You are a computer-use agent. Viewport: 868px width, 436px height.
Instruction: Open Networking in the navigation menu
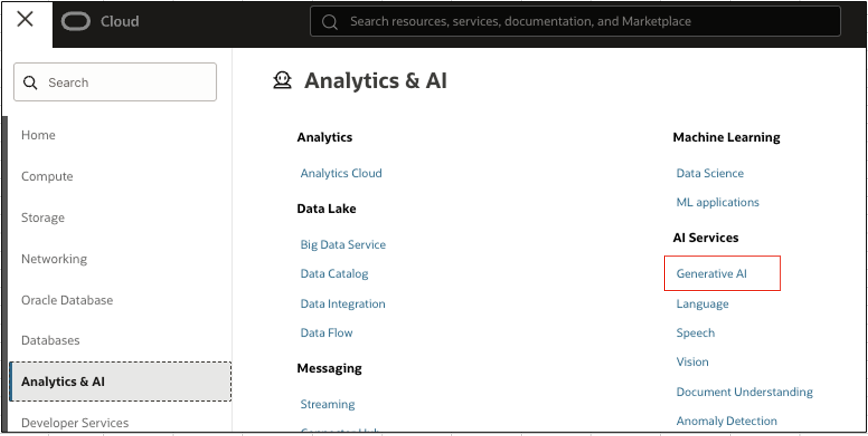pyautogui.click(x=54, y=259)
